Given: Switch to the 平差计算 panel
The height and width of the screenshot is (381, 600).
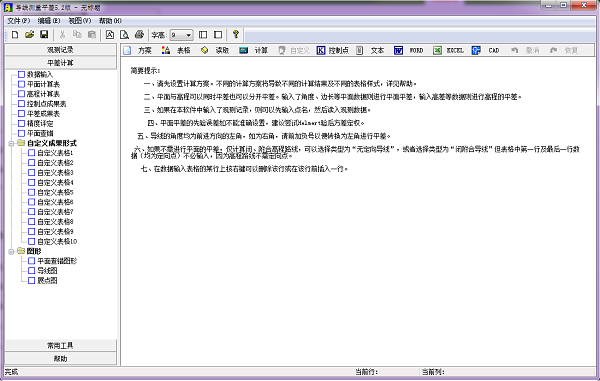Looking at the screenshot, I should click(x=60, y=63).
